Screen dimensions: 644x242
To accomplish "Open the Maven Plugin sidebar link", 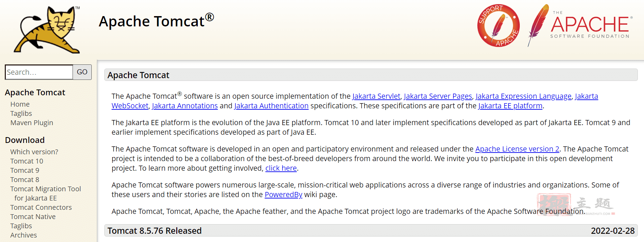I will click(31, 123).
